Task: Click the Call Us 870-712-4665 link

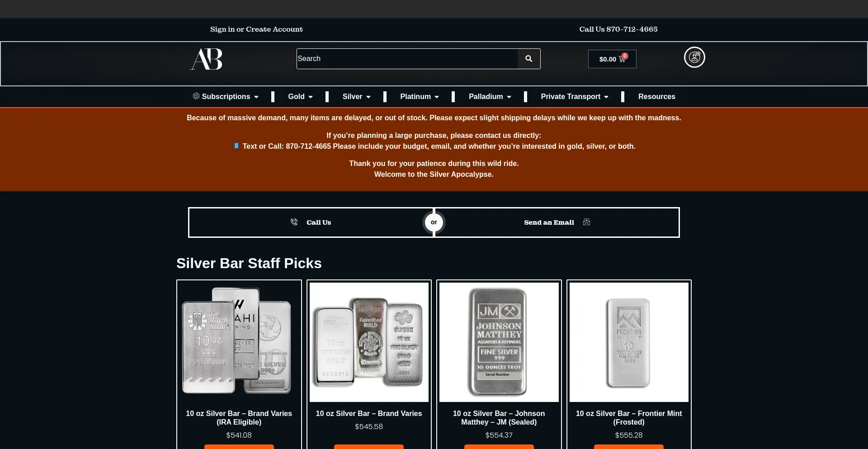Action: point(618,29)
